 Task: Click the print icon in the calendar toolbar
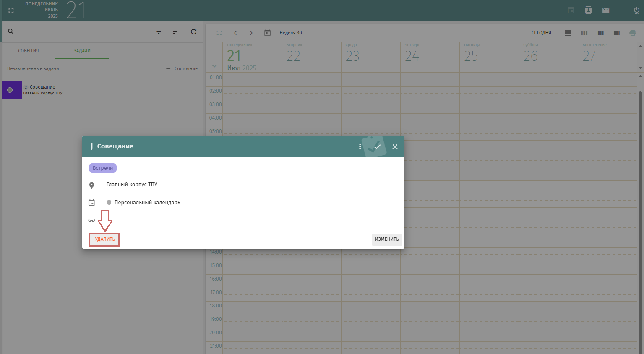633,33
